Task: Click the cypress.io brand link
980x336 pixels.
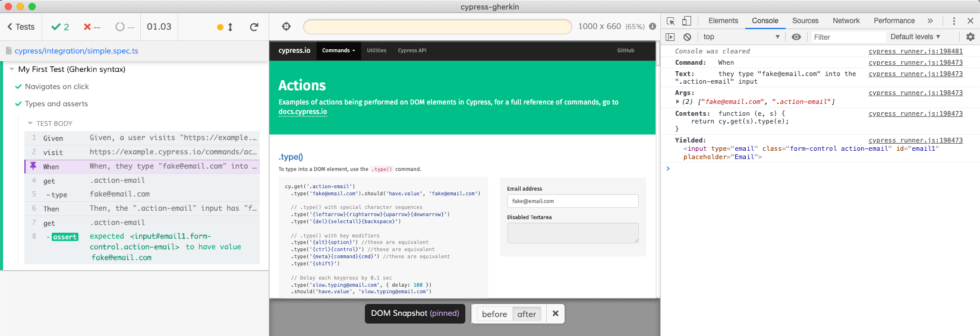Action: pos(294,50)
